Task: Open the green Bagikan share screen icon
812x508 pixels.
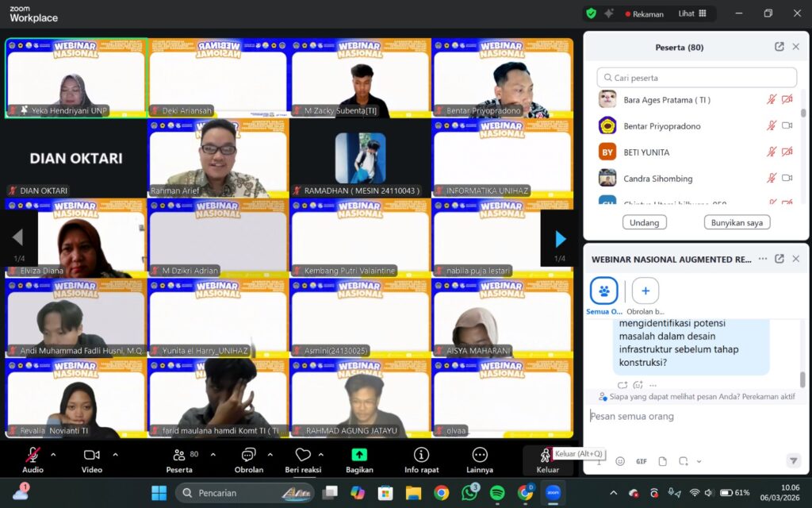Action: click(359, 455)
